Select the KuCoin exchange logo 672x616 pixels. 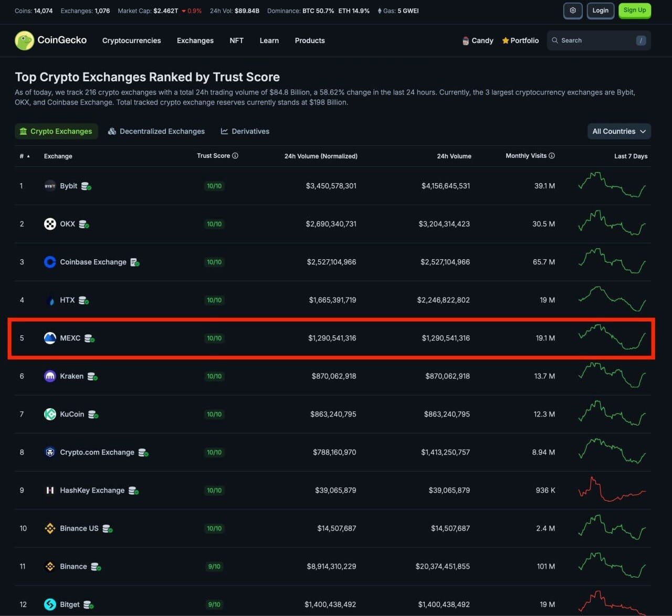(50, 414)
